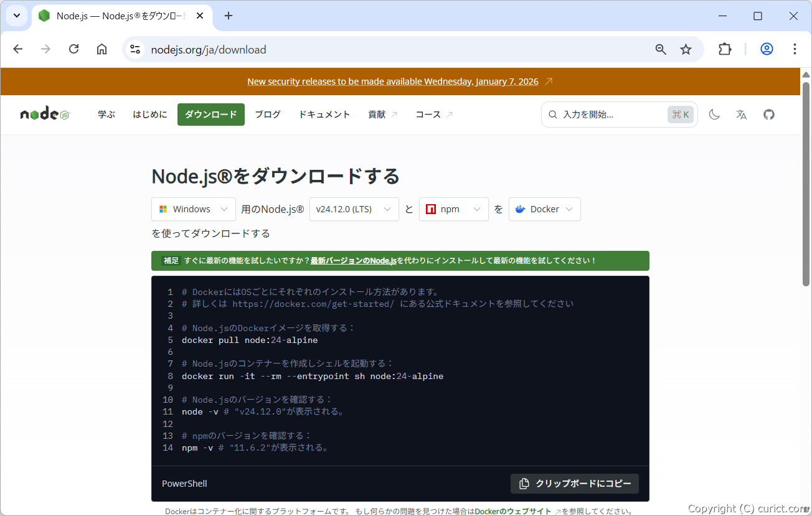Click the クリップボードにコピー button
Image resolution: width=812 pixels, height=516 pixels.
574,484
